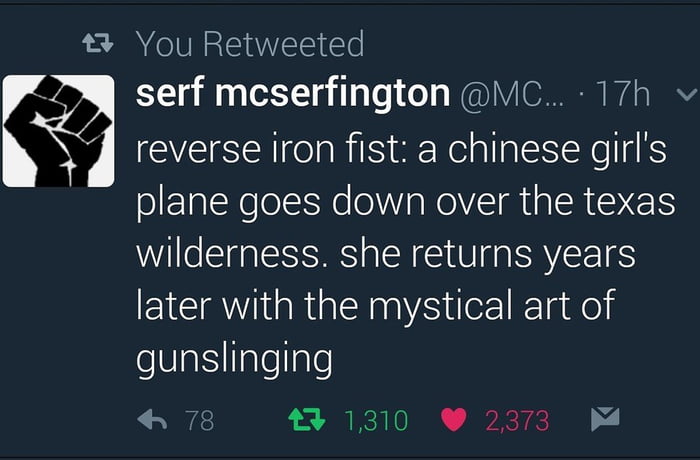Unlike the tweet via red heart
Image resolution: width=700 pixels, height=460 pixels.
tap(454, 420)
